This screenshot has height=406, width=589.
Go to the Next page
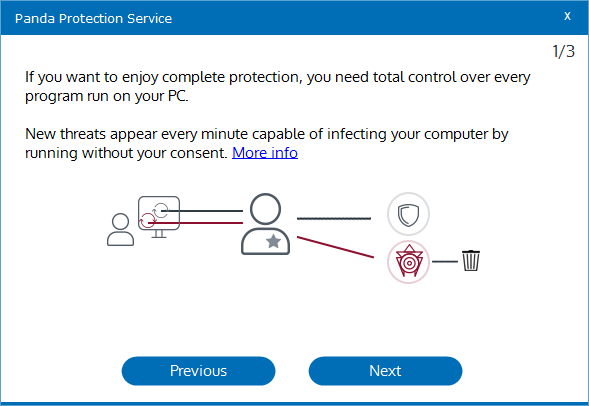pyautogui.click(x=385, y=371)
